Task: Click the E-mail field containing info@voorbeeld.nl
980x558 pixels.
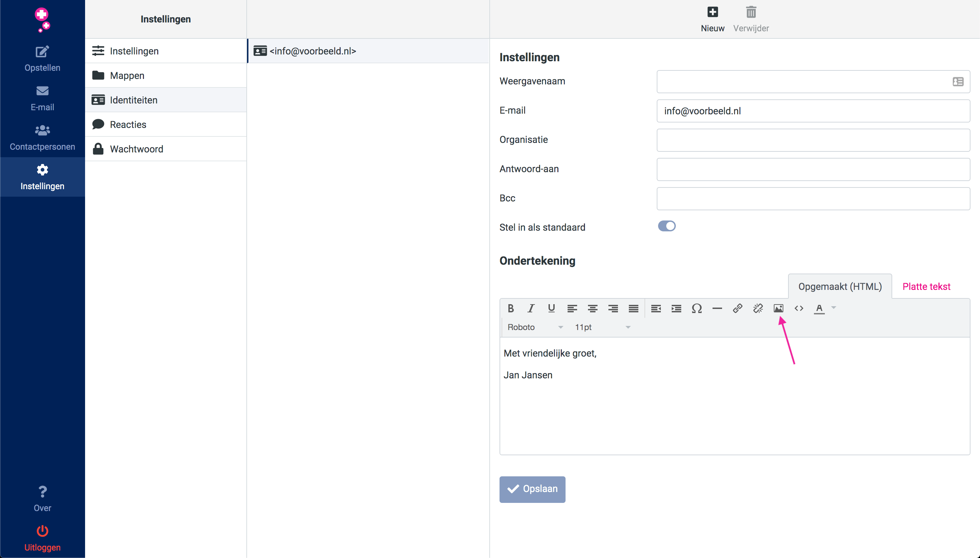Action: point(813,111)
